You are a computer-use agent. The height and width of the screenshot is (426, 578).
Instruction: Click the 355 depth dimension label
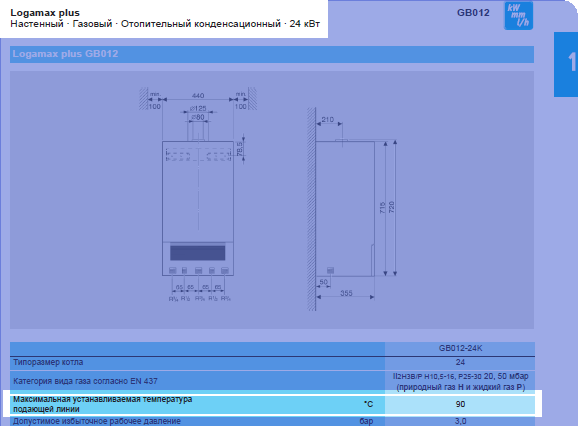(x=346, y=293)
